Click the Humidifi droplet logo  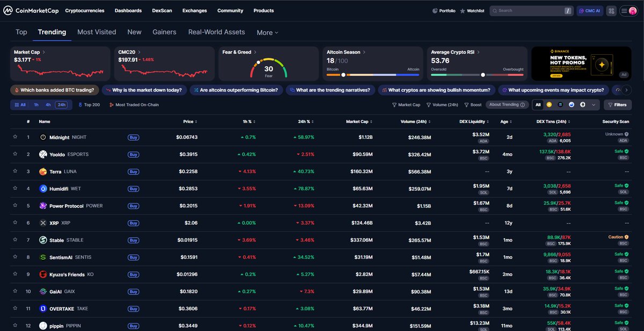pos(43,189)
